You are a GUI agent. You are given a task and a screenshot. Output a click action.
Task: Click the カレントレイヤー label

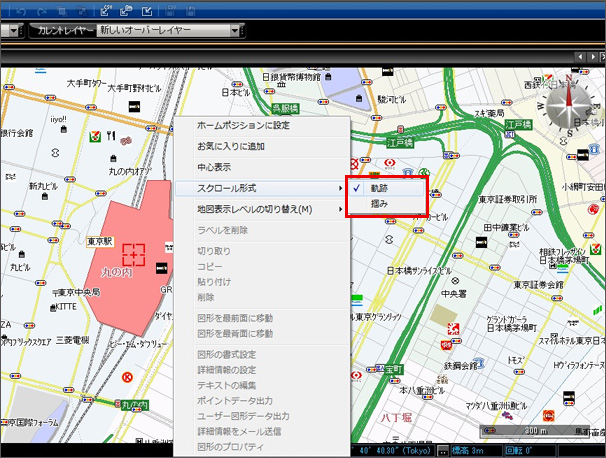65,31
